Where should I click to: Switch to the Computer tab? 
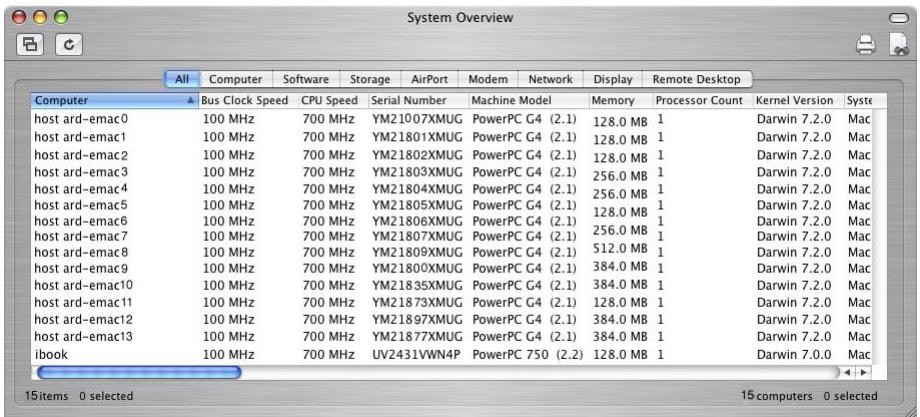pos(236,79)
